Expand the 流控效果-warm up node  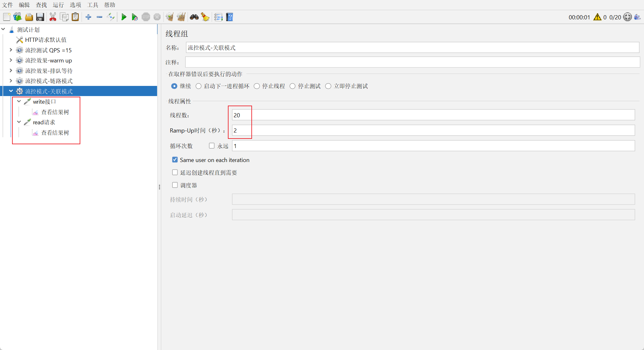click(x=11, y=60)
